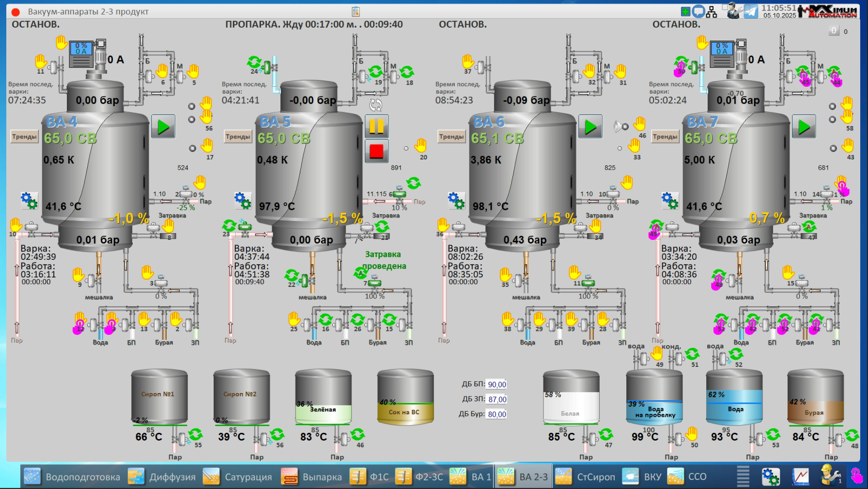Select the ДБ Бур value field
This screenshot has width=868, height=489.
coord(496,414)
